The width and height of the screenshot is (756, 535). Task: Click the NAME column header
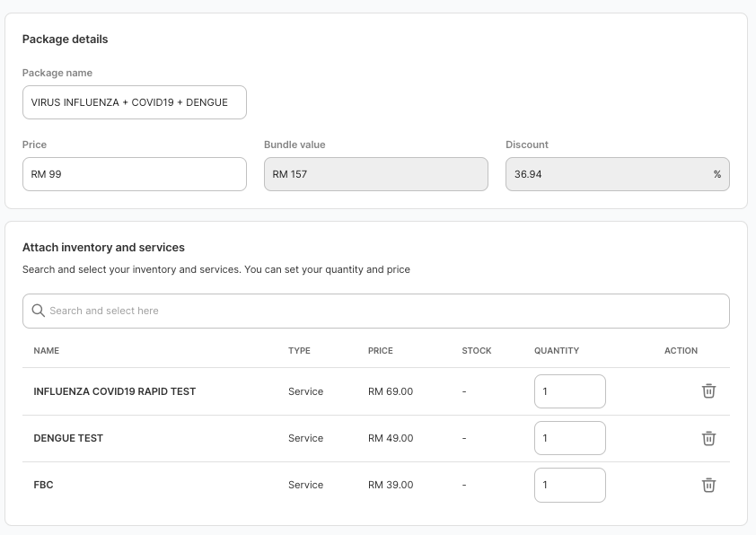pyautogui.click(x=46, y=351)
